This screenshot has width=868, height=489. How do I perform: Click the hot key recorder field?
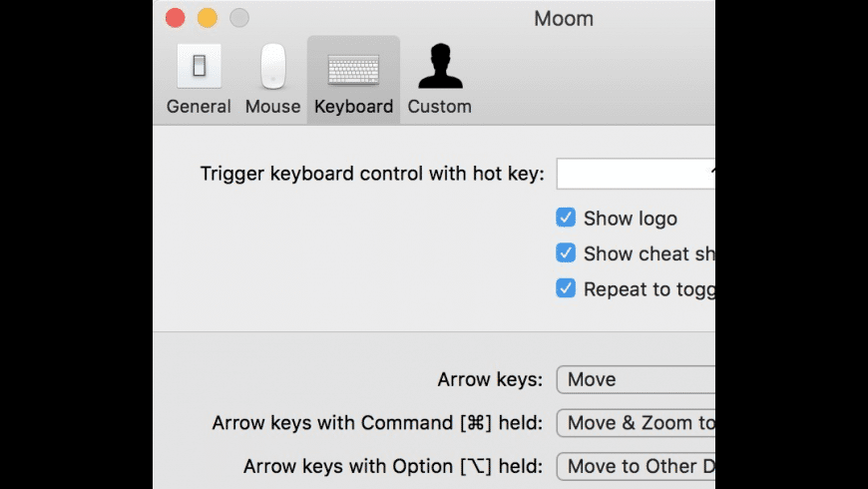tap(636, 174)
